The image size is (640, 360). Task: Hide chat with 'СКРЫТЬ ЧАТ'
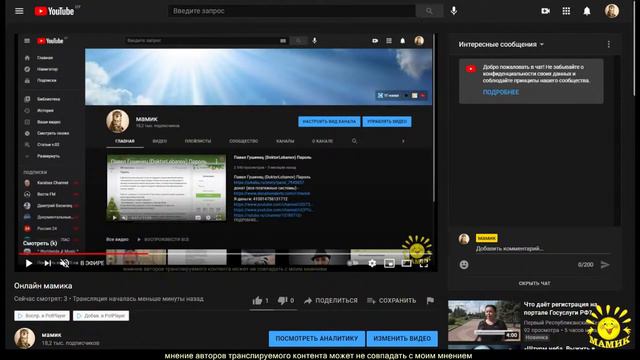click(x=534, y=283)
